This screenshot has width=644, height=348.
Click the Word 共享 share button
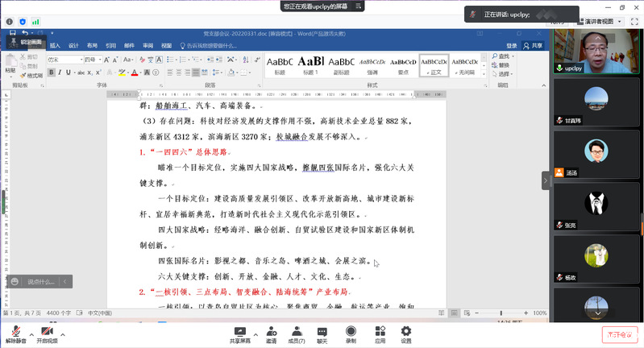[533, 46]
